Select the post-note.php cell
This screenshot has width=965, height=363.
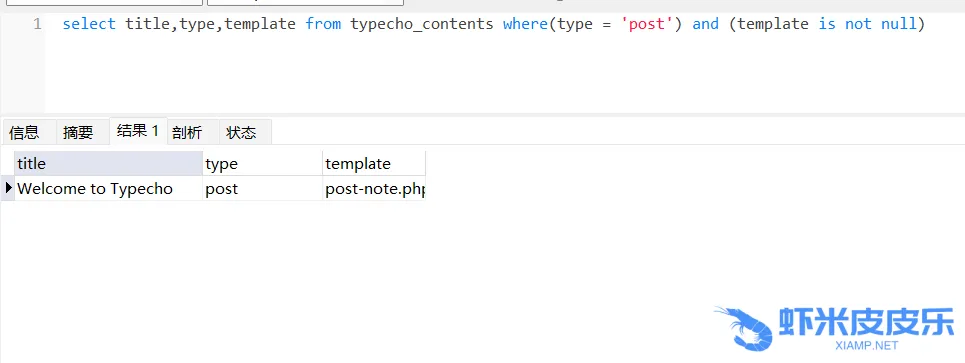click(374, 188)
